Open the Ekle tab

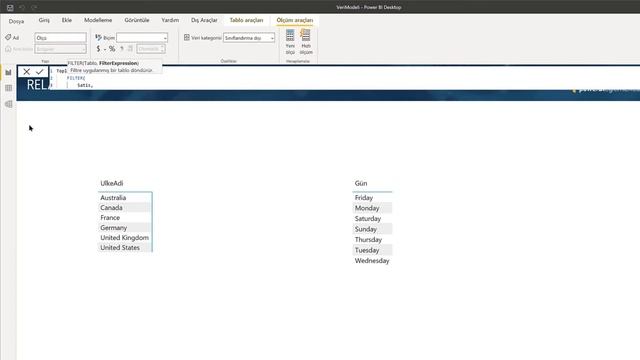pos(67,20)
